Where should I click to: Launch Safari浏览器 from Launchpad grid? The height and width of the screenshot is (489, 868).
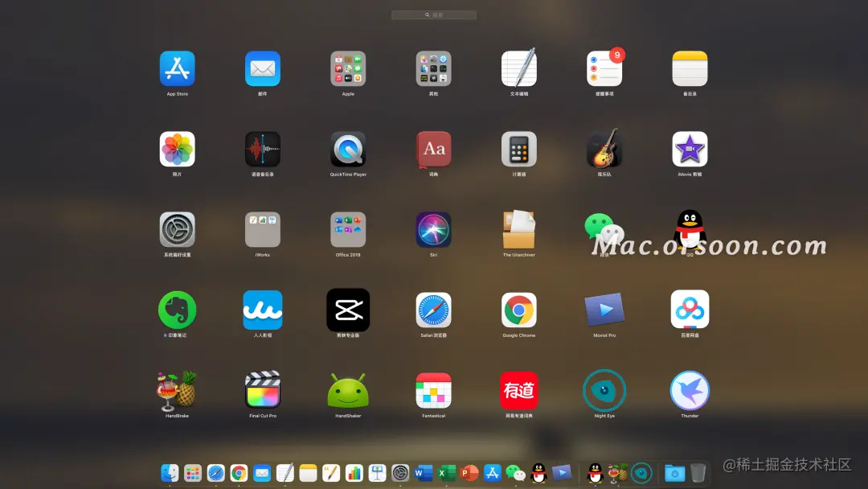(x=433, y=310)
